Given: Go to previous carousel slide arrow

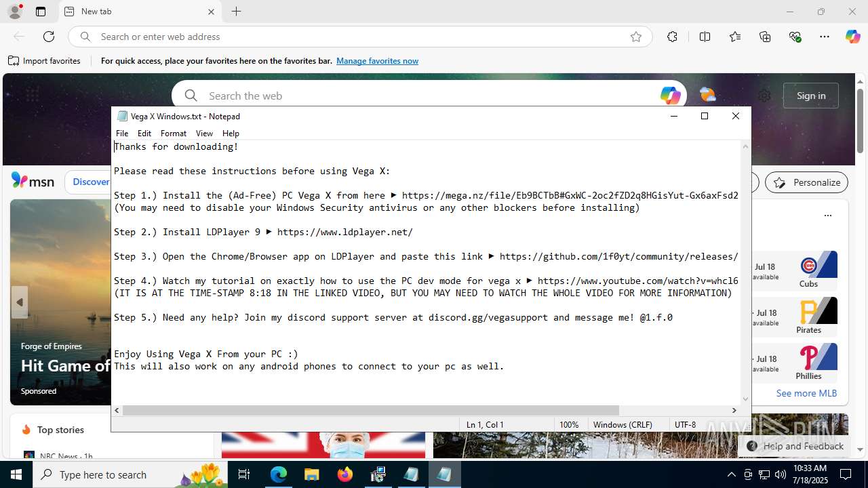Looking at the screenshot, I should [20, 302].
